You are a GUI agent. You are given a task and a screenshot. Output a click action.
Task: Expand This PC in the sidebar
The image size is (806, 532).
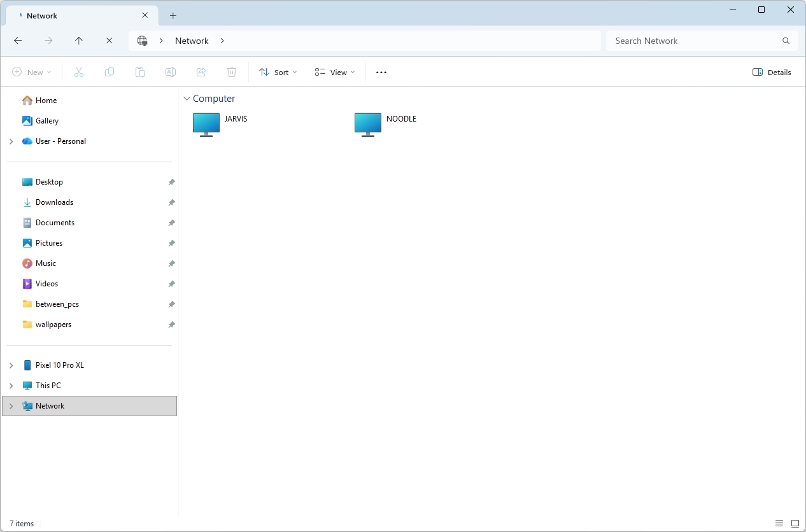pos(11,385)
